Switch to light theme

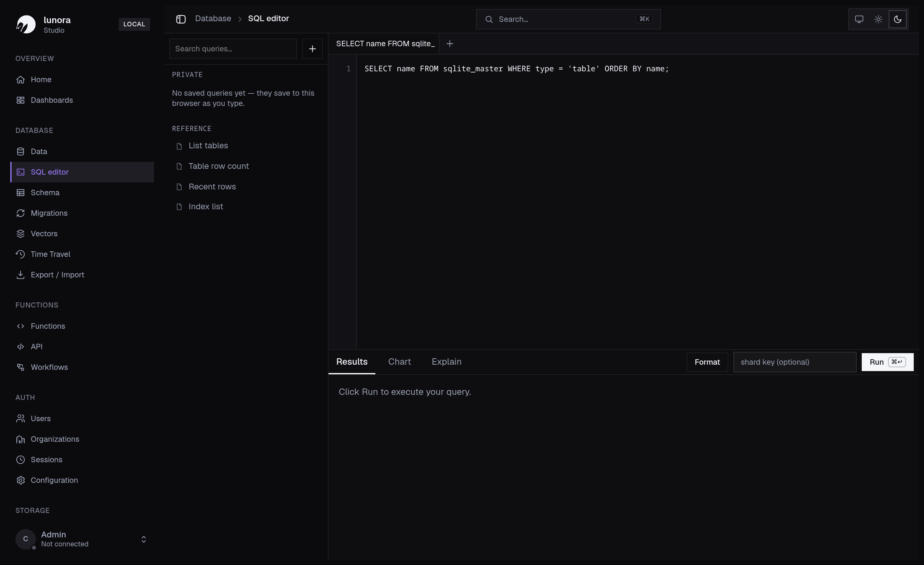tap(878, 19)
